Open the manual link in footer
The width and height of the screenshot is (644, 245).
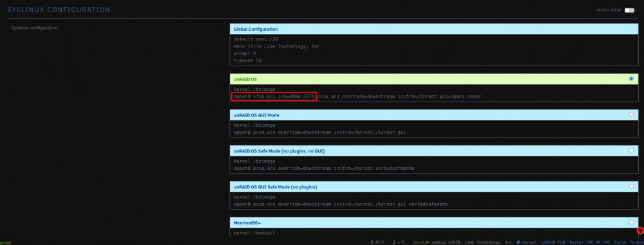[529, 242]
